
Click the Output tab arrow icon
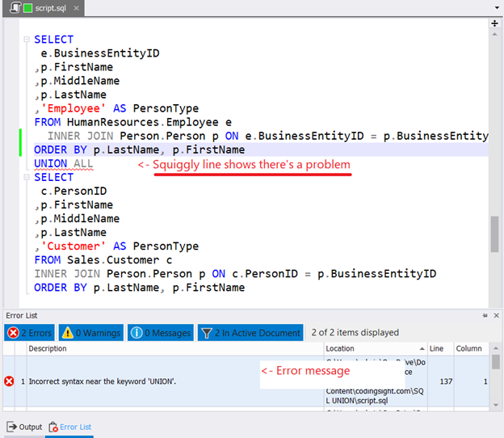pyautogui.click(x=12, y=427)
